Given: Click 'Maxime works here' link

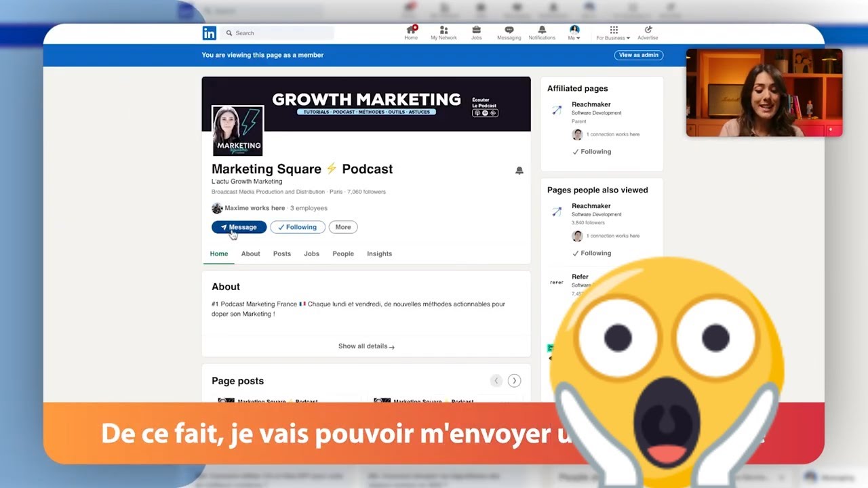Looking at the screenshot, I should click(255, 208).
